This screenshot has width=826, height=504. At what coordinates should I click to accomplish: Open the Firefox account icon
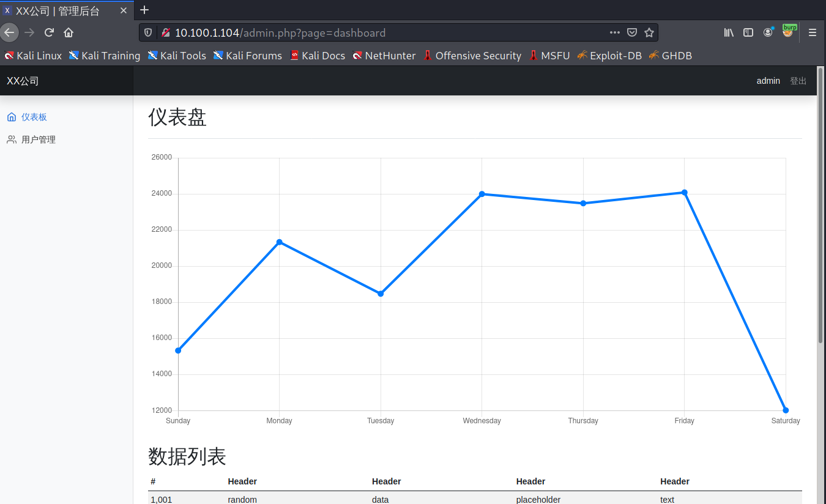(x=768, y=32)
